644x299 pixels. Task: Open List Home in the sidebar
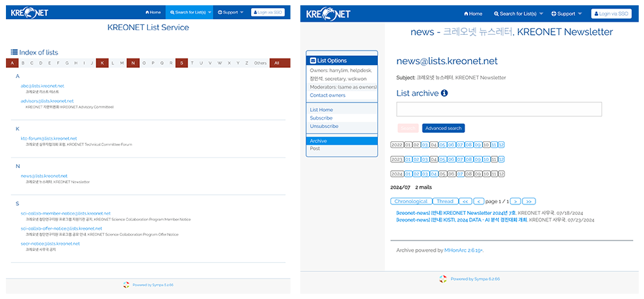(321, 110)
